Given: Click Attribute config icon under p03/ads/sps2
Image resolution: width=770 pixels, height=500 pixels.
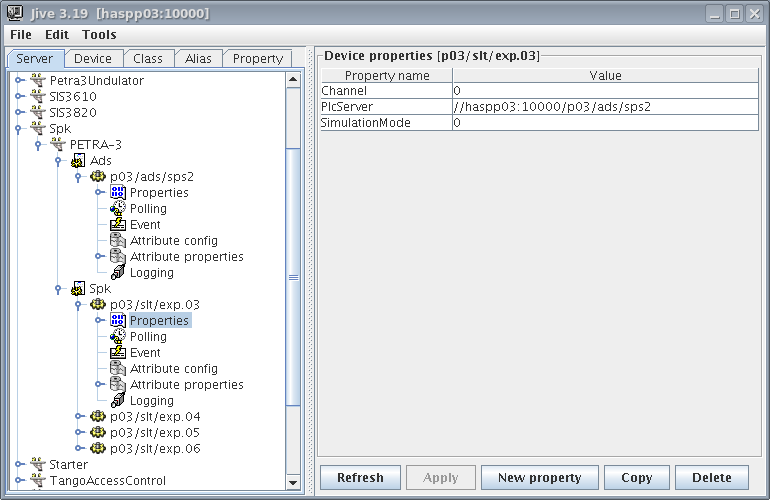Looking at the screenshot, I should 118,240.
